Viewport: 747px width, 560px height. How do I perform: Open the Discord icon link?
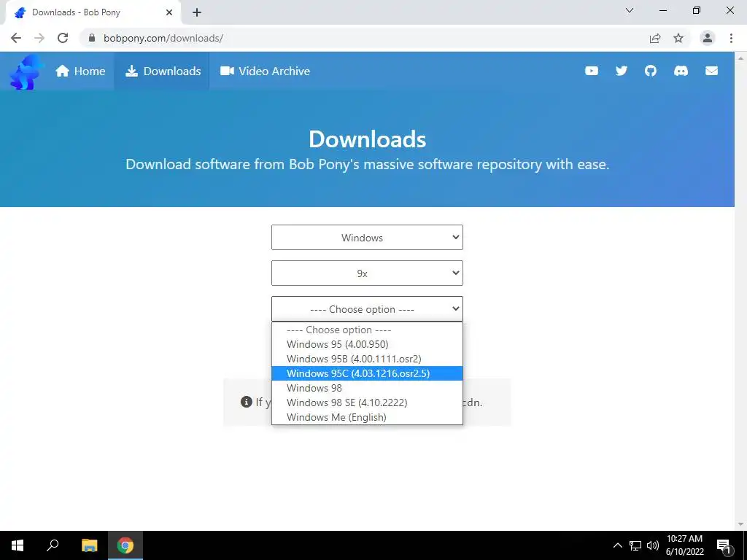pos(681,71)
